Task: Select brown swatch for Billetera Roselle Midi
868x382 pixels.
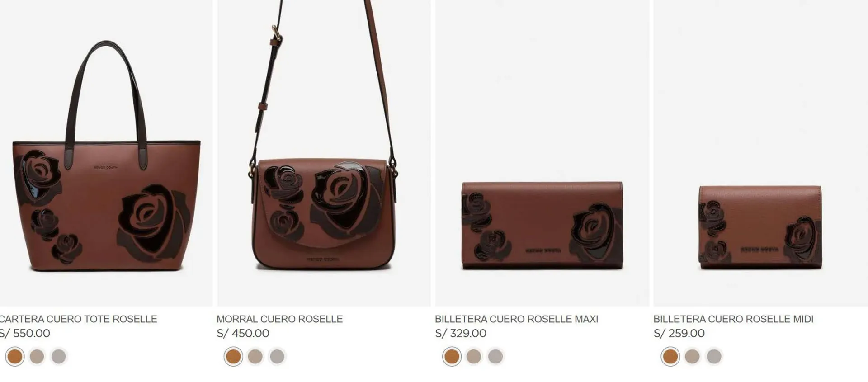Action: [x=670, y=357]
